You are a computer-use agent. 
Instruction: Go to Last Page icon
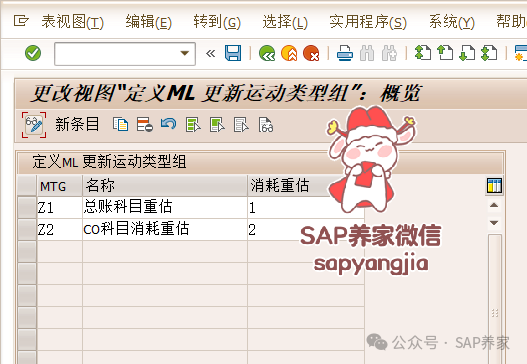coord(489,53)
